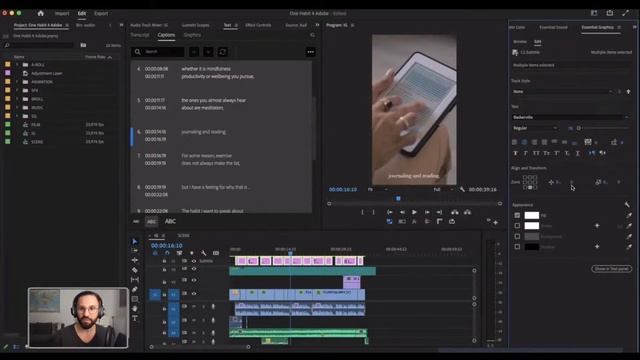Select the Ripple Edit tool
640x360 pixels.
[x=135, y=260]
